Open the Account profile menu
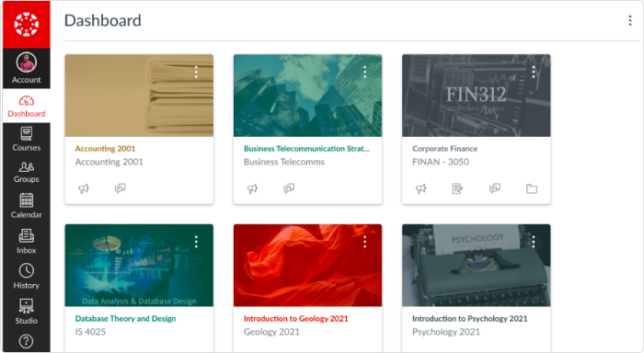644x353 pixels. click(27, 68)
